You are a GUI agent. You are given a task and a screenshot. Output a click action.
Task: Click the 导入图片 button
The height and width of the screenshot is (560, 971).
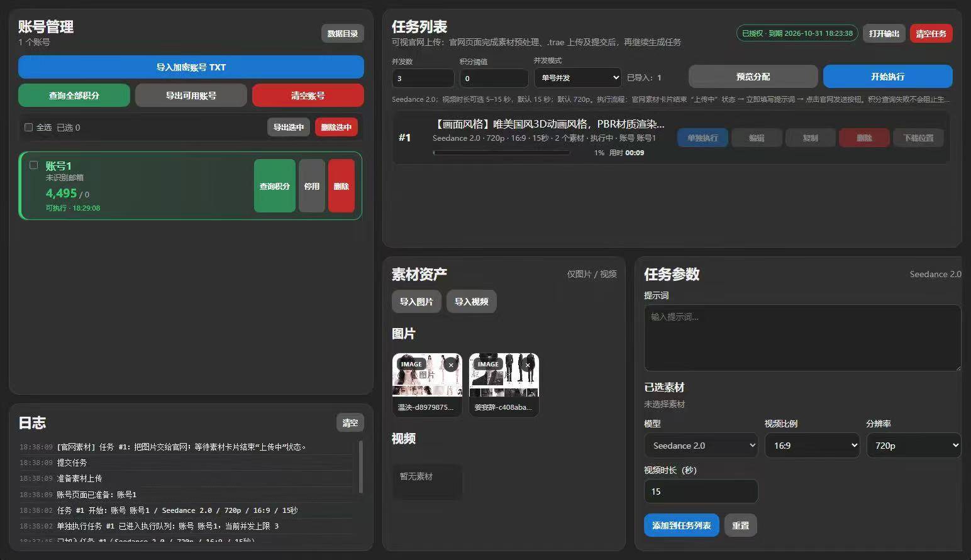click(416, 302)
